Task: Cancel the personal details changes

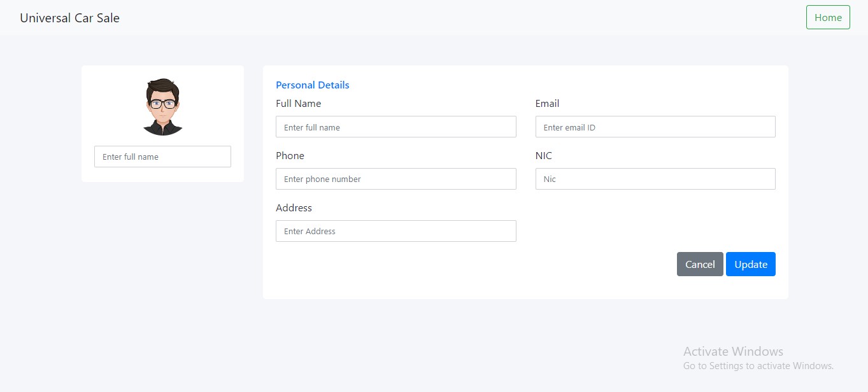Action: coord(699,264)
